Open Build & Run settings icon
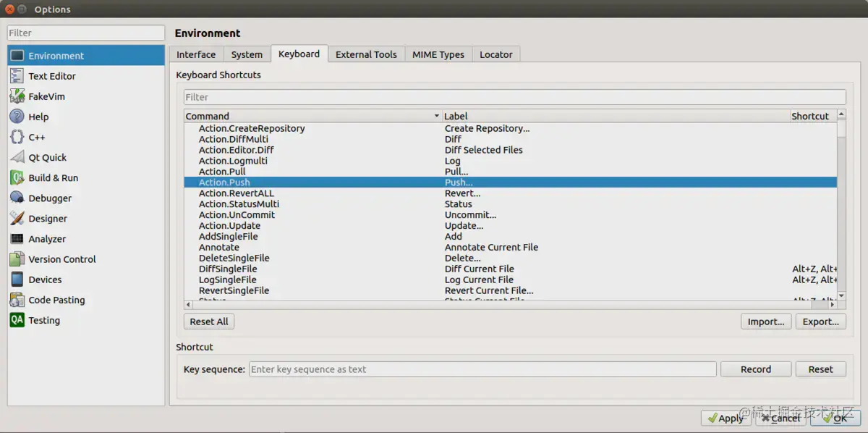Image resolution: width=868 pixels, height=433 pixels. [17, 177]
